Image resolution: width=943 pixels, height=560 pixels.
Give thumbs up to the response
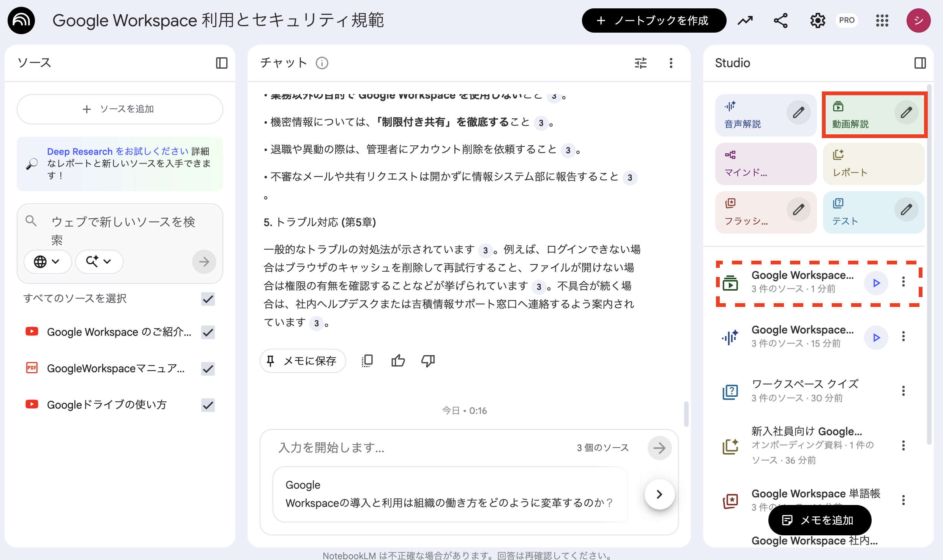pos(398,360)
